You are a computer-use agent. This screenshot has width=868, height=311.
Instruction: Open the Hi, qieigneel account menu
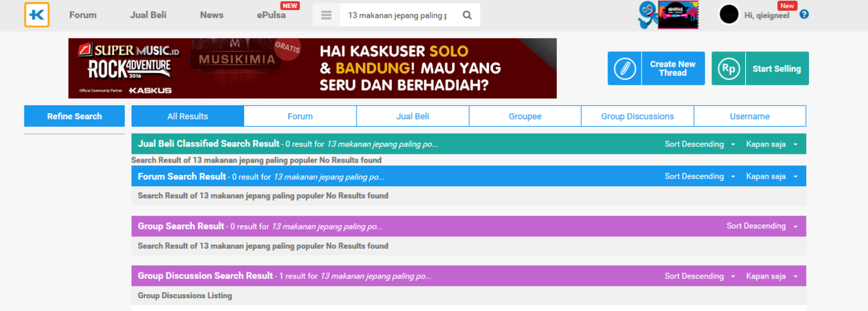tap(767, 15)
